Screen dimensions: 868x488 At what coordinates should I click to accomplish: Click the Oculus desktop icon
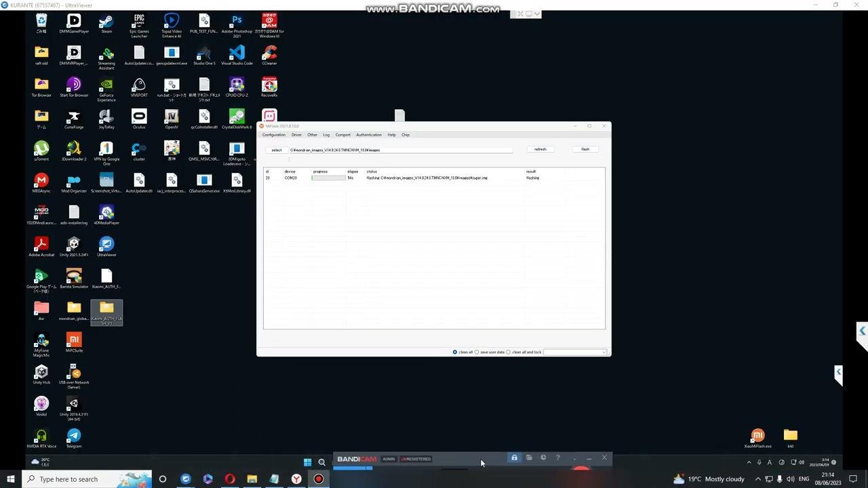pos(139,119)
